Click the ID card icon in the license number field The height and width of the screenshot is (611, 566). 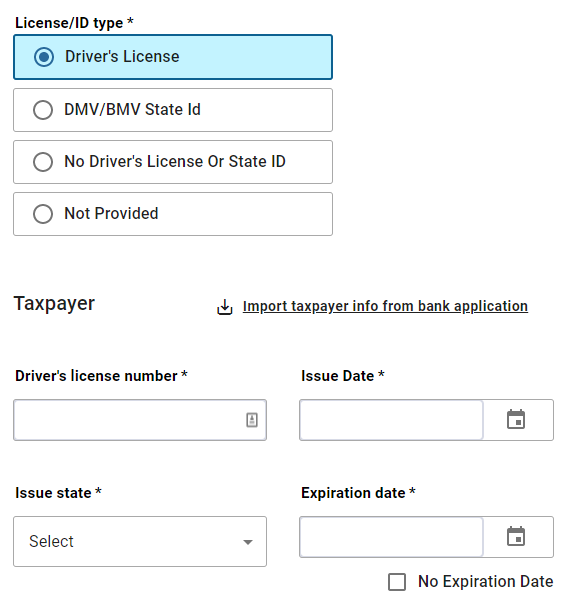click(x=252, y=420)
